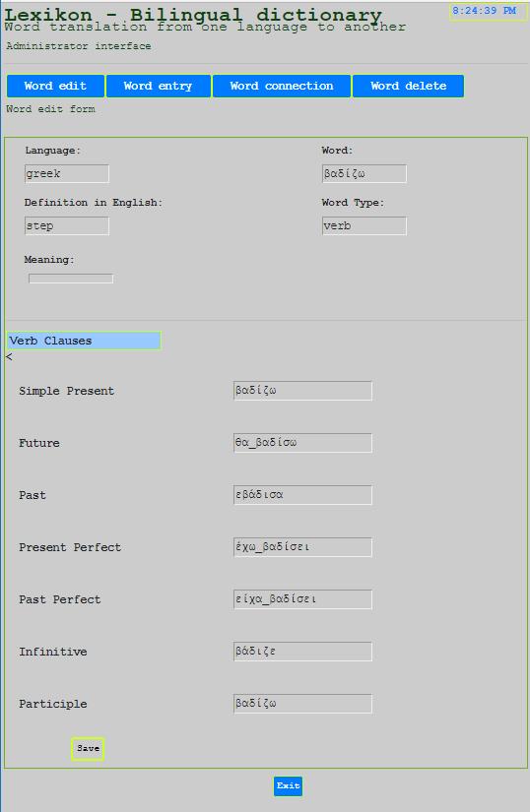Click the Participle input field
The width and height of the screenshot is (530, 812).
[x=302, y=704]
